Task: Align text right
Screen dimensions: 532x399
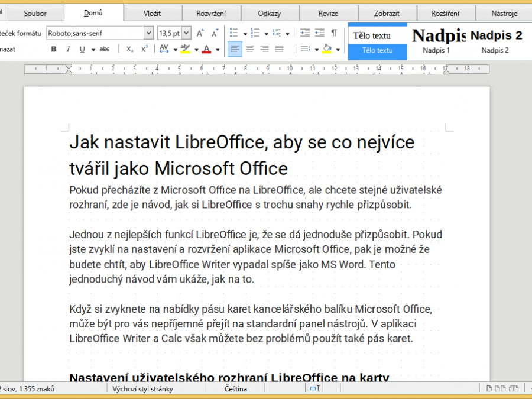Action: tap(264, 49)
